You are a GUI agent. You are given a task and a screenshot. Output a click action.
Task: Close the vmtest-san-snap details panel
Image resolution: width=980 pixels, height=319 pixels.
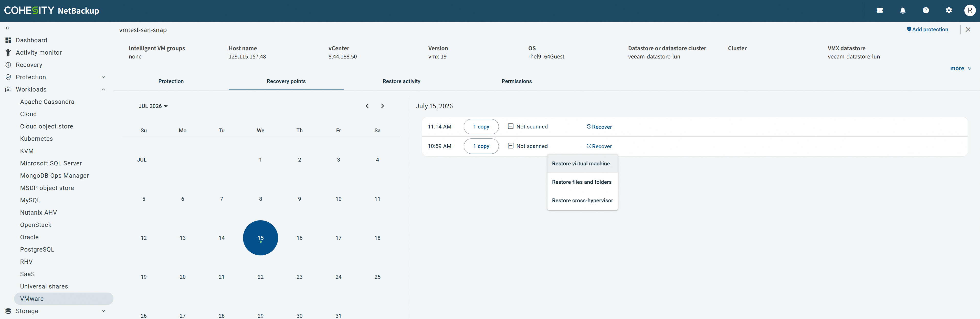(968, 29)
